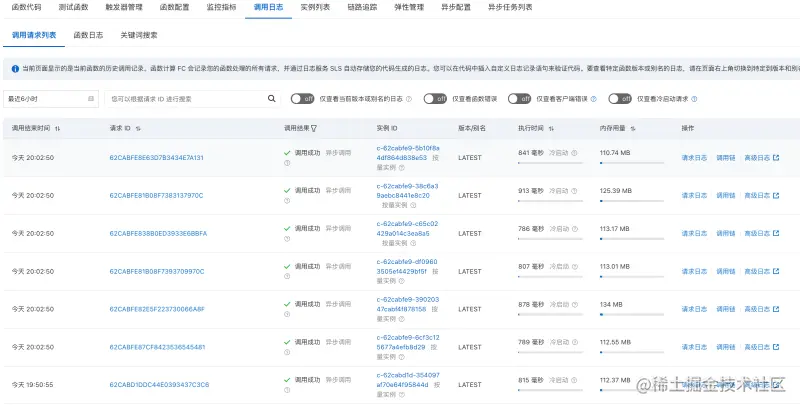Viewport: 800px width, 408px height.
Task: Open the 关键词搜索 sub-tab
Action: pyautogui.click(x=139, y=35)
